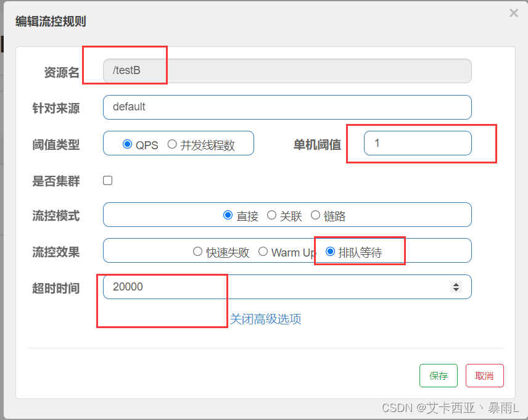Image resolution: width=528 pixels, height=420 pixels.
Task: Choose 快速失败 flow control effect
Action: 197,251
